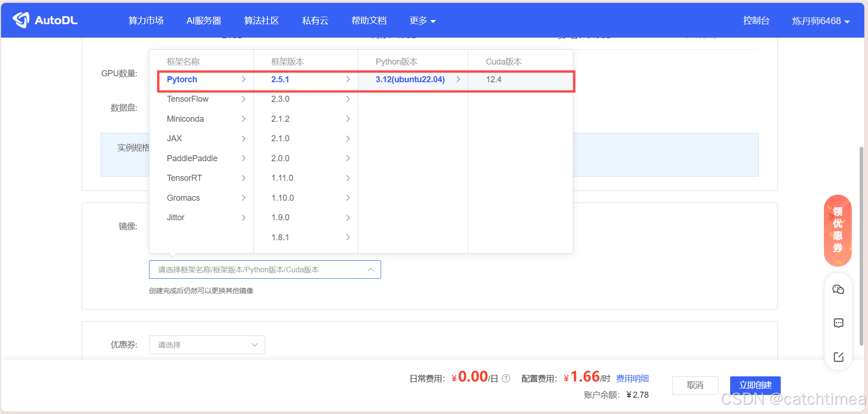Open 控制台 console link
The image size is (868, 414).
(756, 20)
